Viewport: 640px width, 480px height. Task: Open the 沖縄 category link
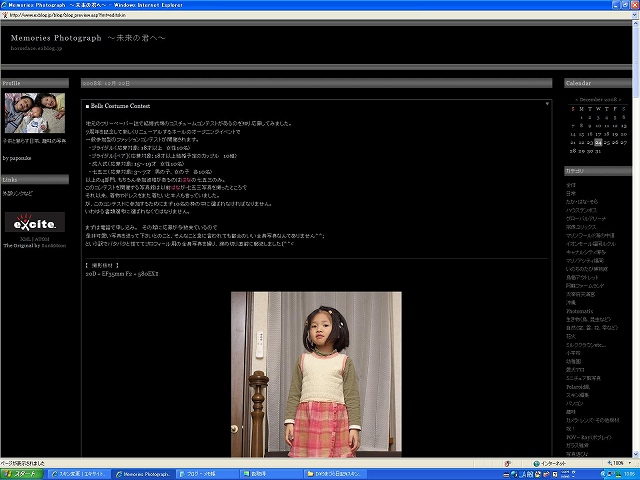571,302
